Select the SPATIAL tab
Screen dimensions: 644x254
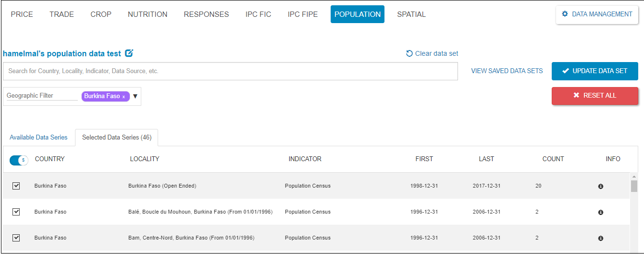[411, 14]
